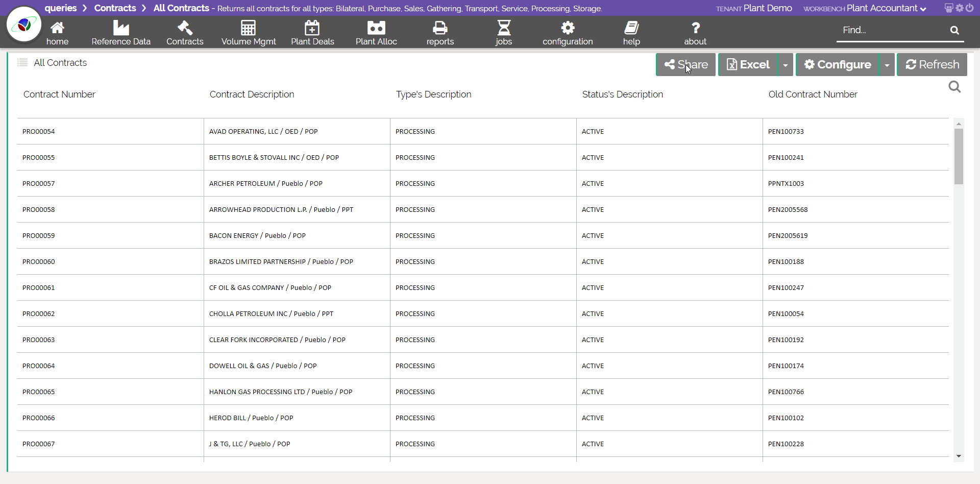Click the Share button
Viewport: 980px width, 484px height.
click(x=685, y=65)
